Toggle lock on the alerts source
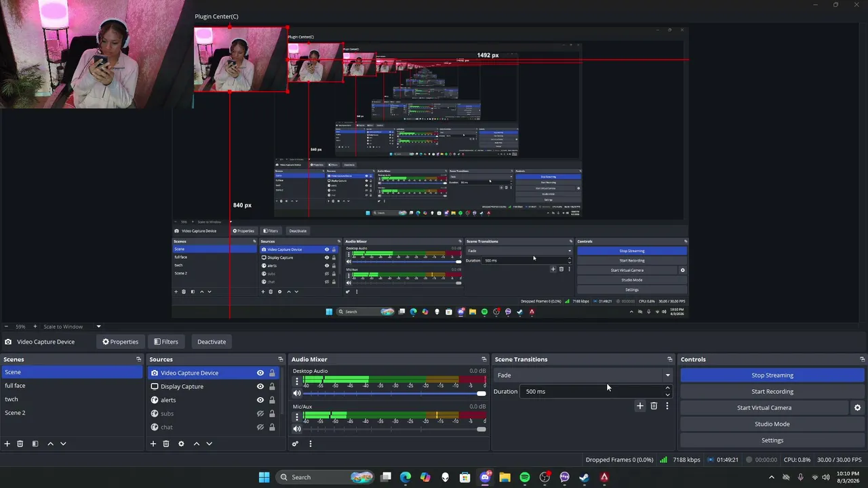Screen dimensions: 868x488 click(x=272, y=400)
